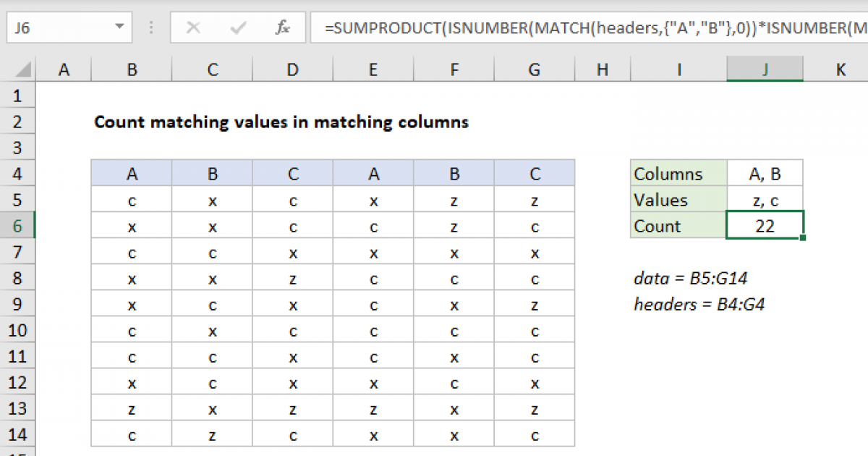Viewport: 868px width, 456px height.
Task: Select column G header
Action: pos(534,69)
